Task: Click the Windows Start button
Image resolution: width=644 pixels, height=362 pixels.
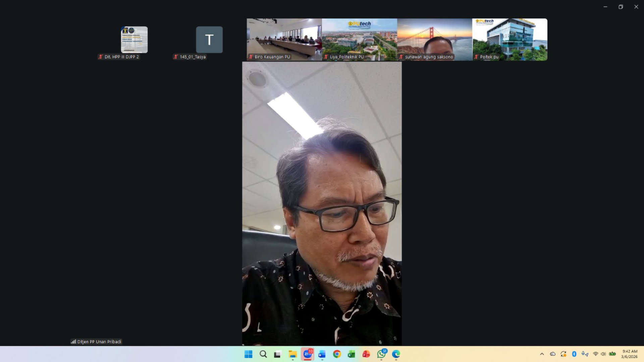Action: coord(248,354)
